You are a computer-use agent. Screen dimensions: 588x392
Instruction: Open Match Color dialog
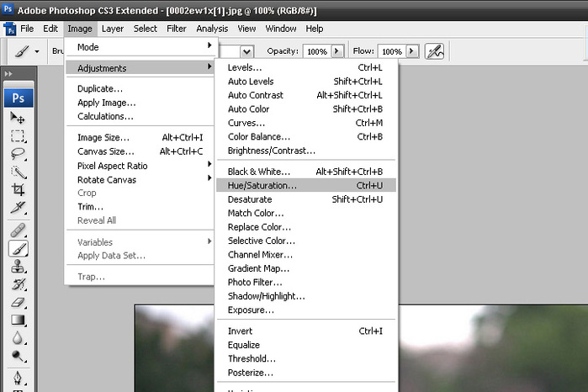(306, 213)
